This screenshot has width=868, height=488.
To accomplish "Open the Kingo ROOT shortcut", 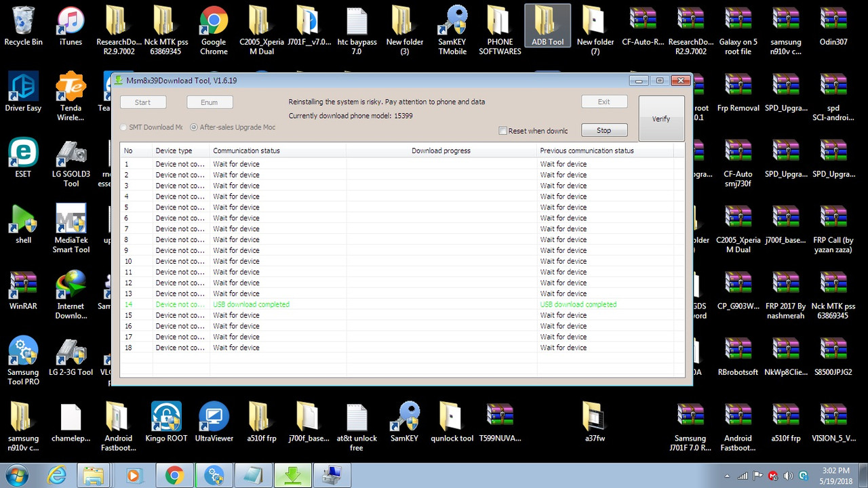I will pos(166,423).
